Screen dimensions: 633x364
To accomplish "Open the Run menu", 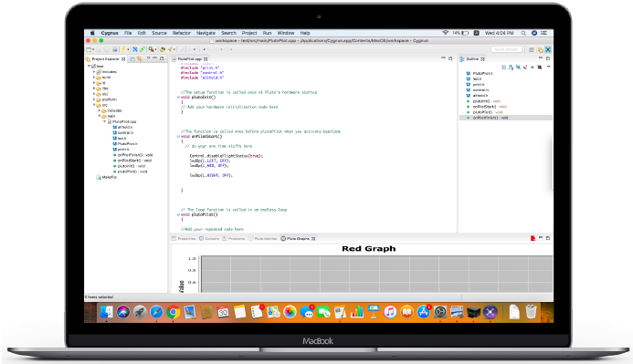I will pyautogui.click(x=267, y=33).
